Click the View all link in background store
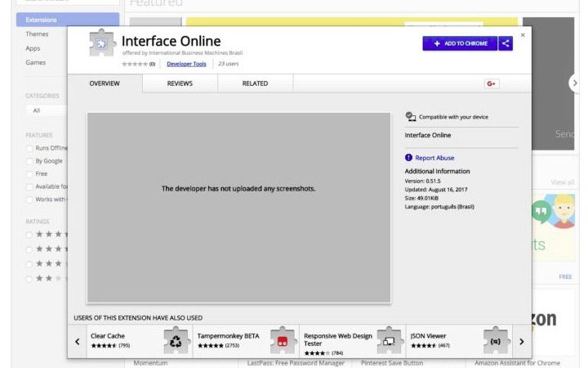Image resolution: width=588 pixels, height=368 pixels. click(x=563, y=182)
